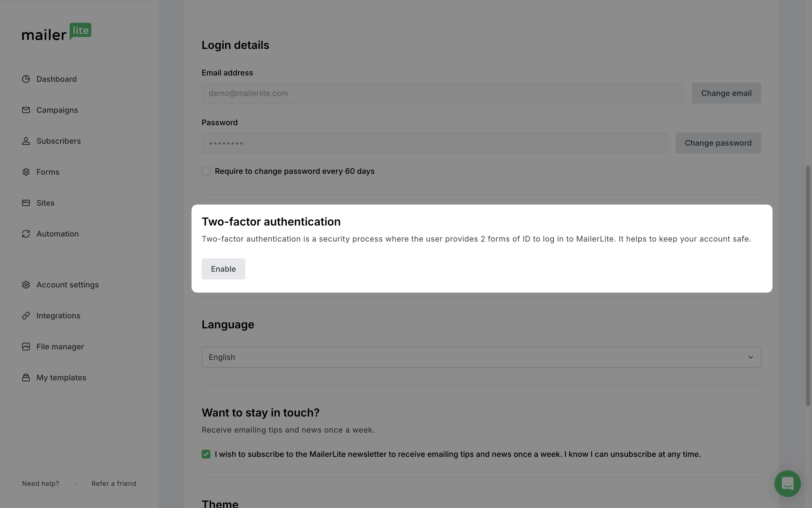Click the language dropdown chevron arrow
The image size is (812, 508).
pos(750,357)
